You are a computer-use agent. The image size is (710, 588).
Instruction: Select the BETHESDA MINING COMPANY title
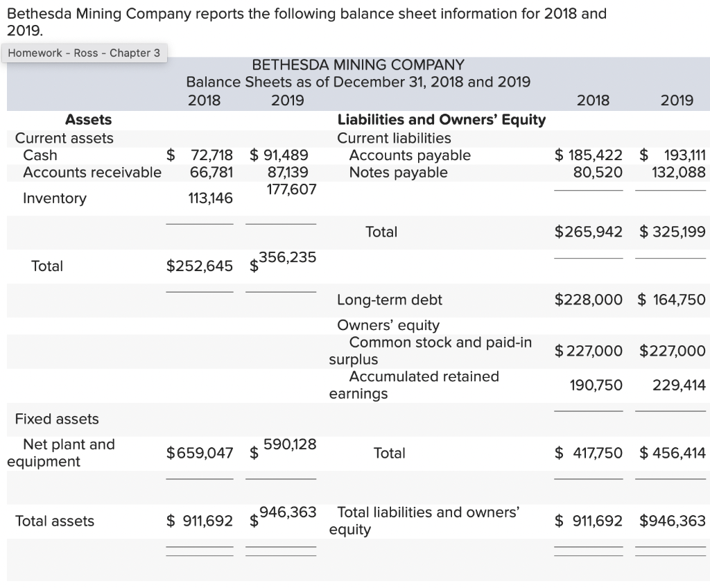tap(358, 64)
